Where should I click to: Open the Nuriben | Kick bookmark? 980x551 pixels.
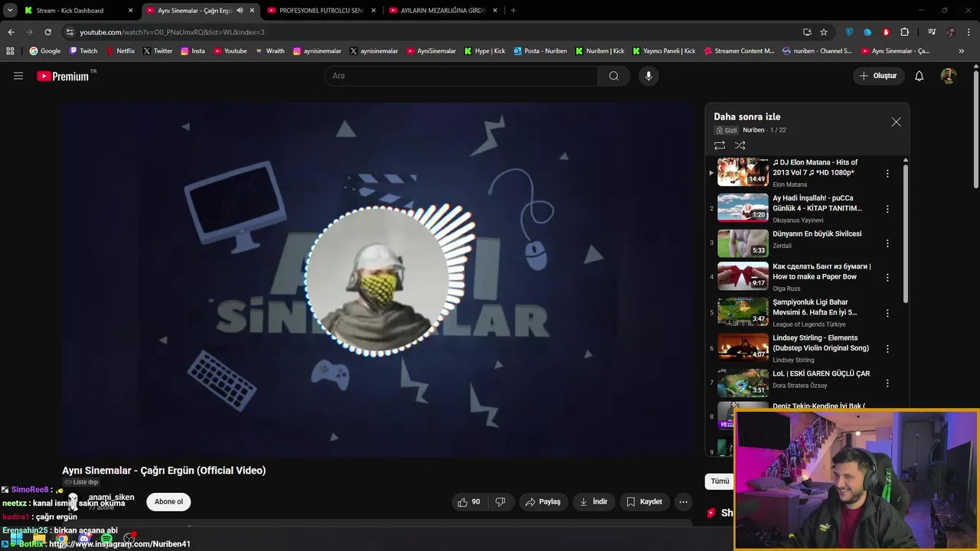click(599, 51)
